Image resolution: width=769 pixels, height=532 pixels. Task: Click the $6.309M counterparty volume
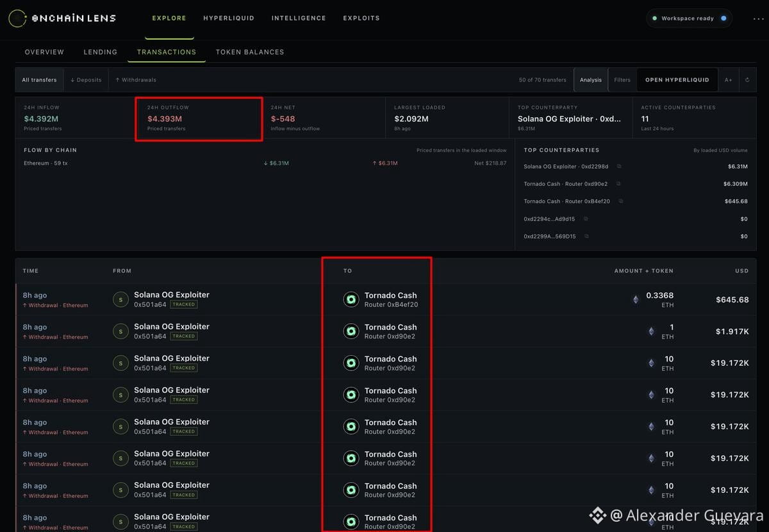click(736, 184)
